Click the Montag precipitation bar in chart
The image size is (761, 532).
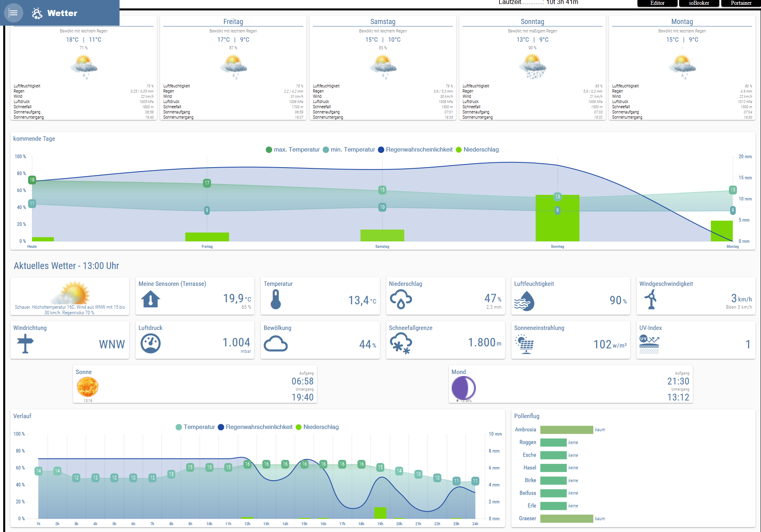(722, 231)
